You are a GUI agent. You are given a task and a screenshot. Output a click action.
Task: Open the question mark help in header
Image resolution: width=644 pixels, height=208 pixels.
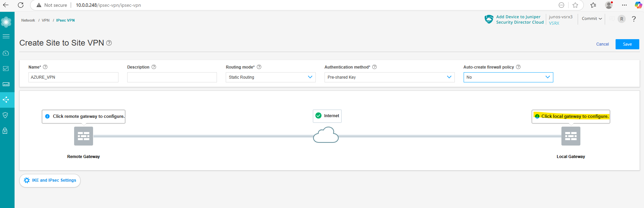pos(634,19)
